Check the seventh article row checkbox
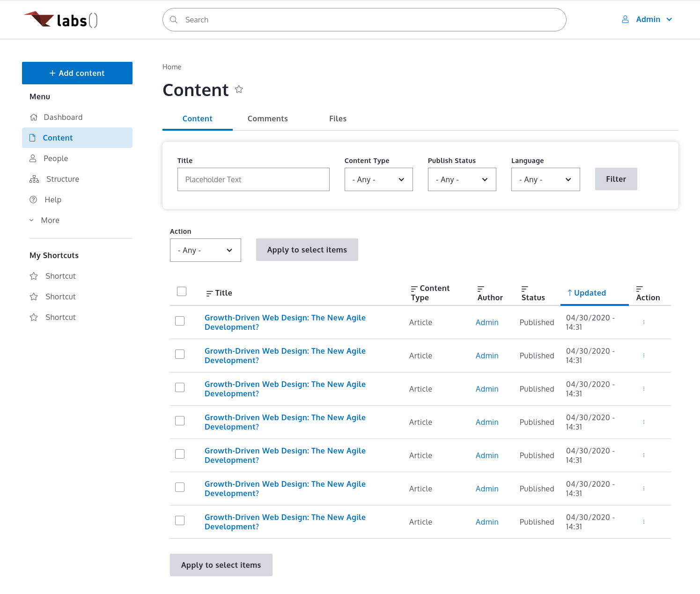This screenshot has width=700, height=594. point(180,520)
